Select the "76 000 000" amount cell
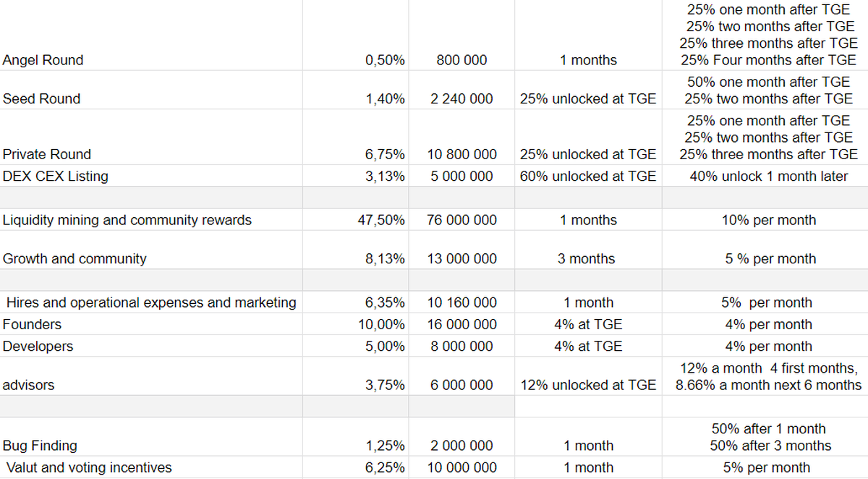This screenshot has height=479, width=868. (461, 220)
